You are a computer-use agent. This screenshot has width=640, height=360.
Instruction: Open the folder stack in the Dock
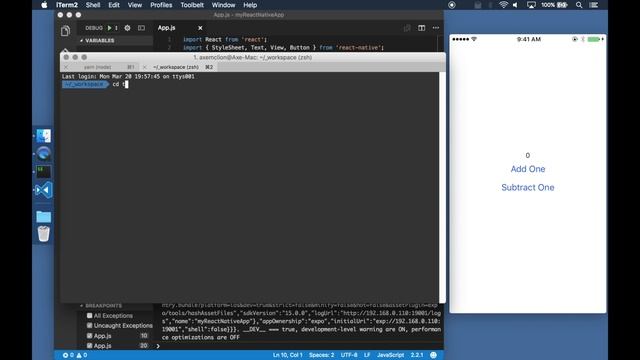click(44, 216)
